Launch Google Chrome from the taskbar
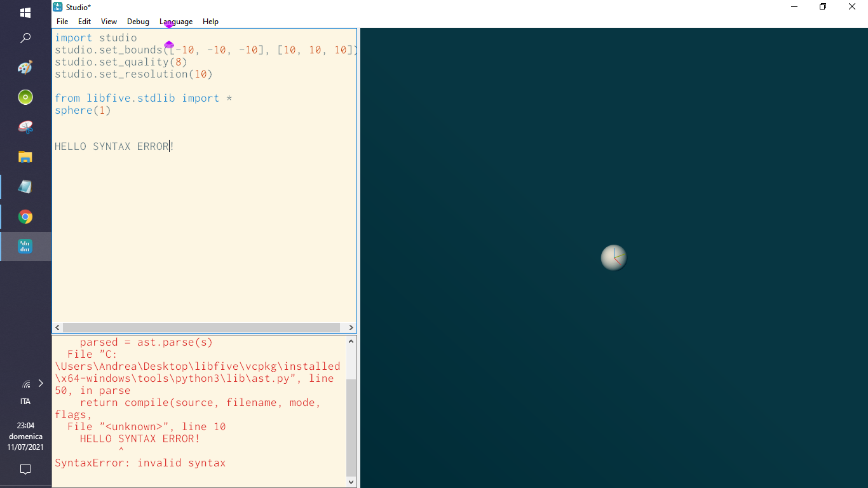 [25, 216]
